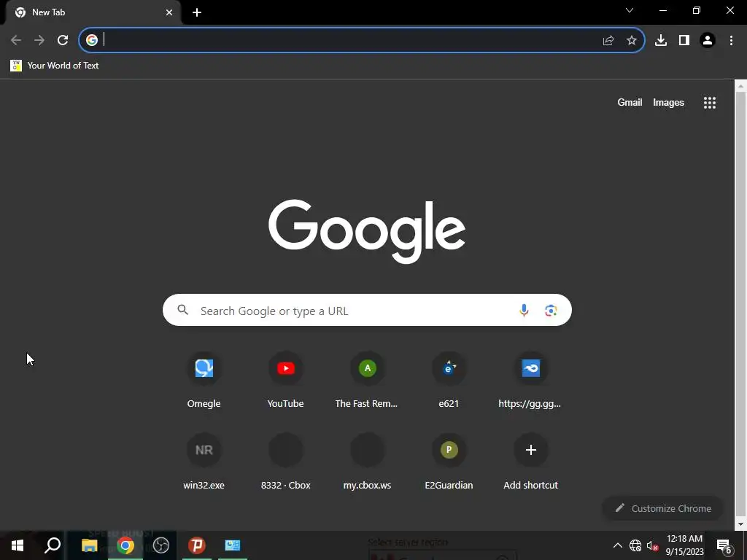
Task: Open E2Guardian shortcut
Action: point(449,462)
